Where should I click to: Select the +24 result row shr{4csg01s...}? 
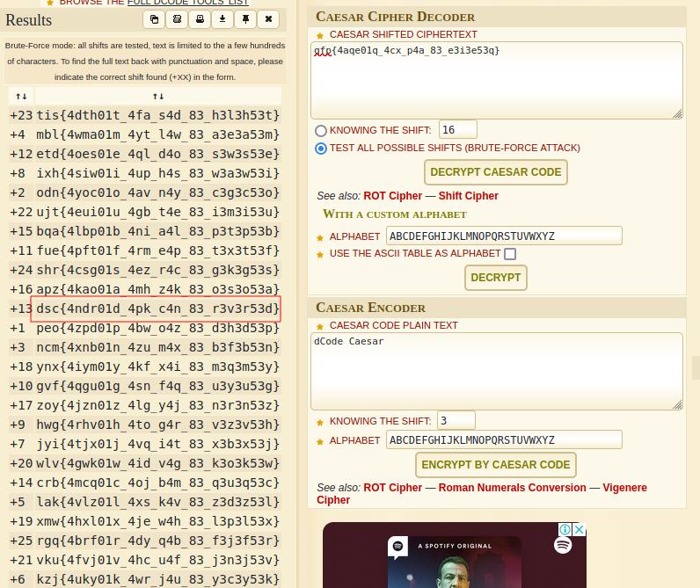tap(144, 270)
